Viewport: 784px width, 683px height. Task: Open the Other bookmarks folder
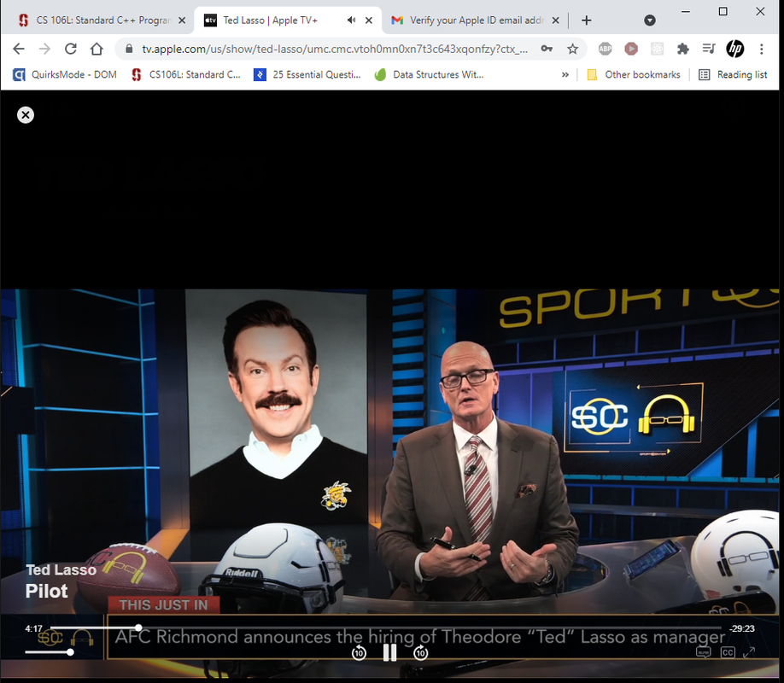tap(634, 74)
